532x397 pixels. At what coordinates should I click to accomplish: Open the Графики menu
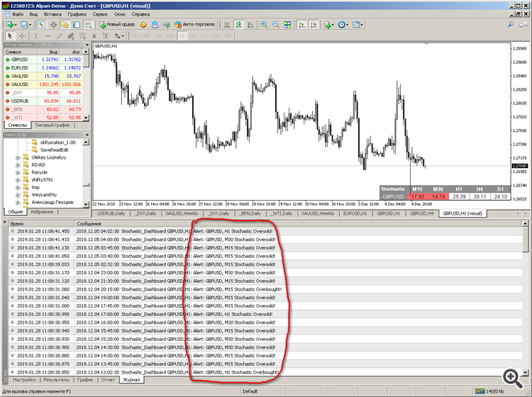tap(77, 14)
